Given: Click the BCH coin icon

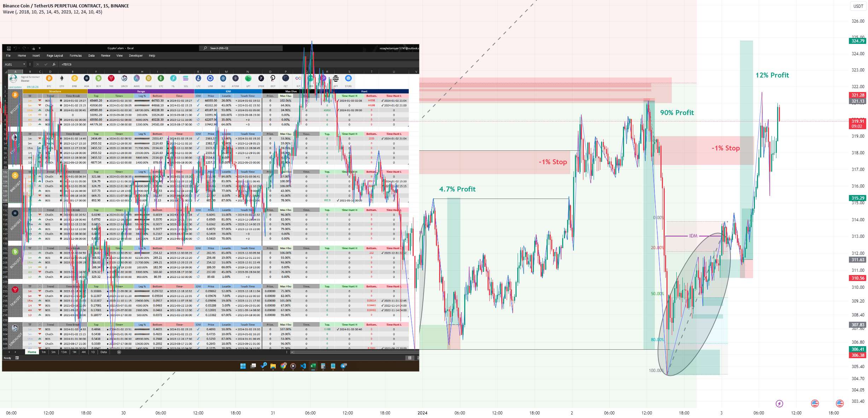Looking at the screenshot, I should [x=99, y=78].
